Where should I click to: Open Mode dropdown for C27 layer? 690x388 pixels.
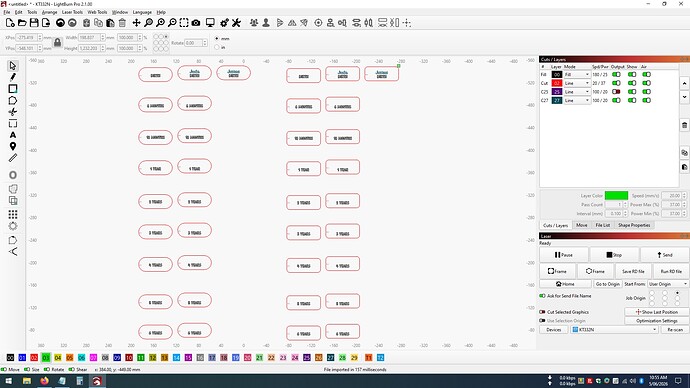point(577,100)
